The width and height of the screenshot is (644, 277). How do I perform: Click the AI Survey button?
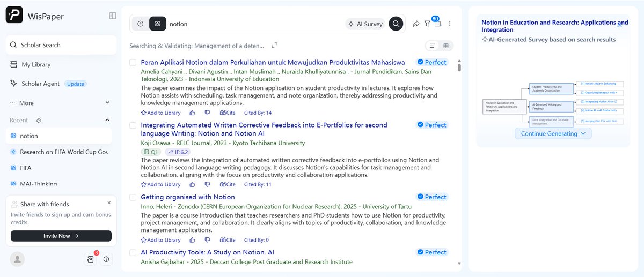[x=365, y=24]
